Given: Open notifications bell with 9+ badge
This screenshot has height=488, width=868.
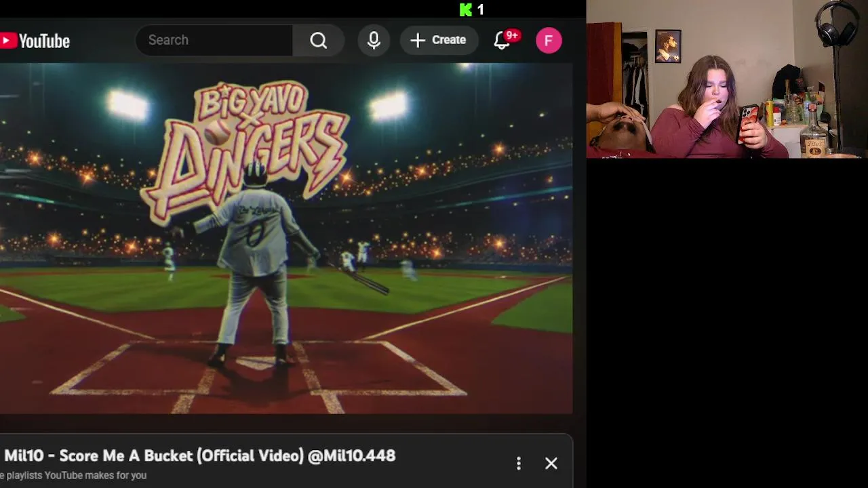Looking at the screenshot, I should click(505, 39).
